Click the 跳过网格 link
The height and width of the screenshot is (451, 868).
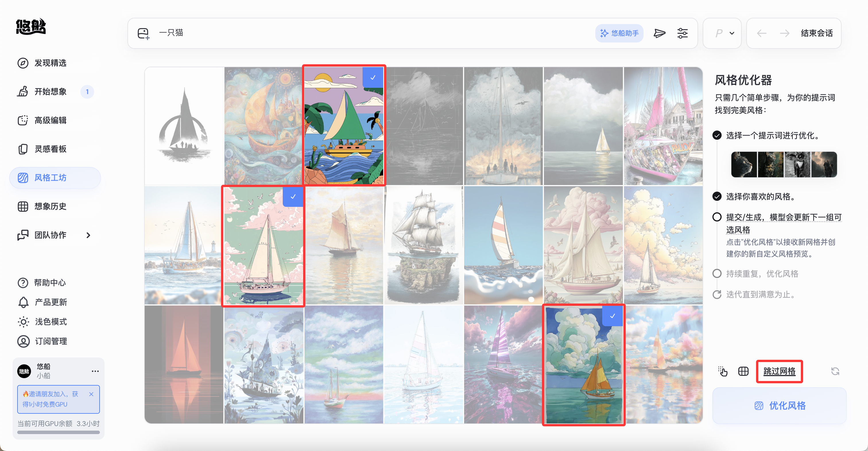coord(779,371)
